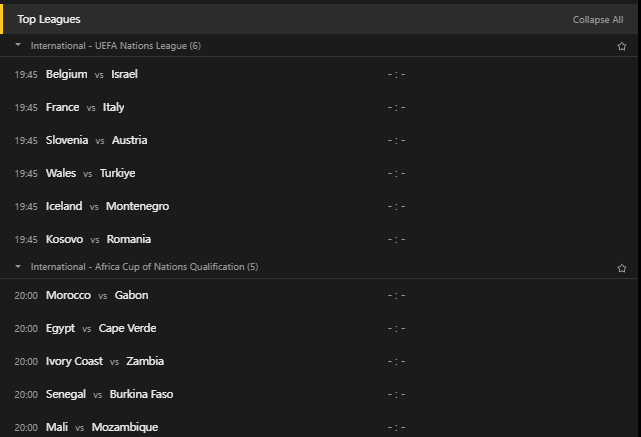Open Wales vs Turkiye match row
The width and height of the screenshot is (641, 437).
click(319, 173)
